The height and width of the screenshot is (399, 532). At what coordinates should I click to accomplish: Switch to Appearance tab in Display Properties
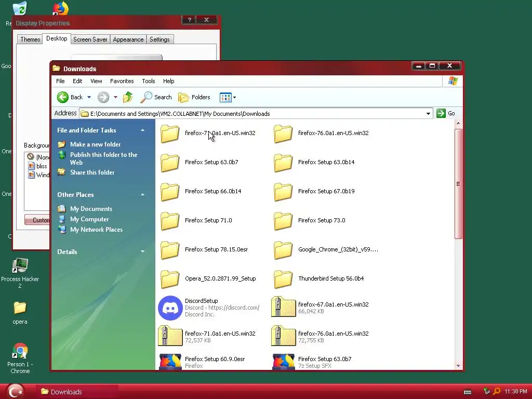click(128, 39)
